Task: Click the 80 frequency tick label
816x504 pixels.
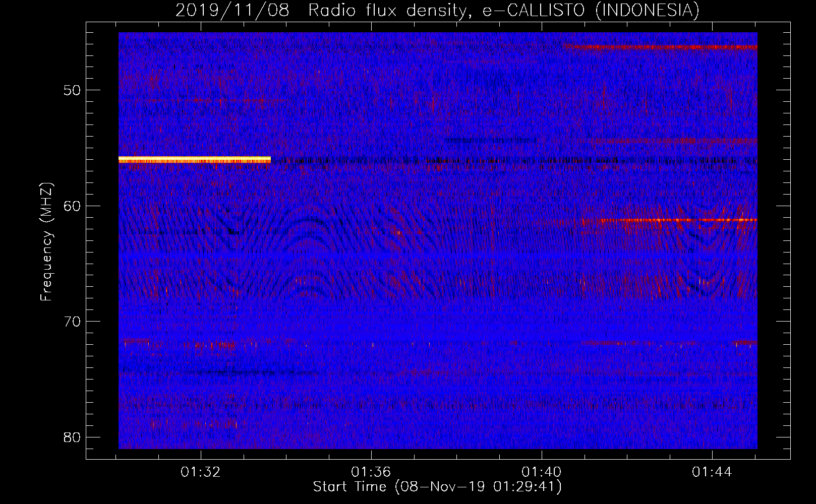Action: point(72,437)
